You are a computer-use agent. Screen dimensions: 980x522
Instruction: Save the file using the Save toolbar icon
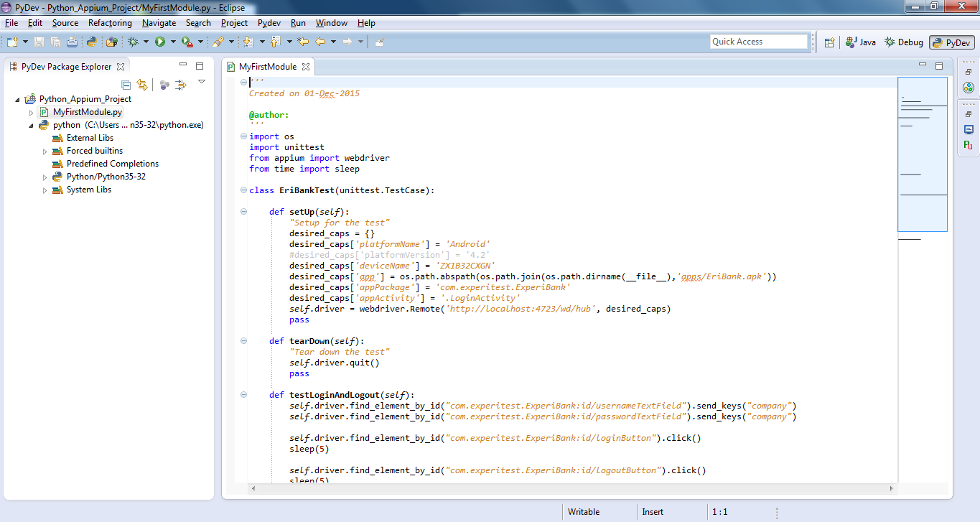pos(39,42)
